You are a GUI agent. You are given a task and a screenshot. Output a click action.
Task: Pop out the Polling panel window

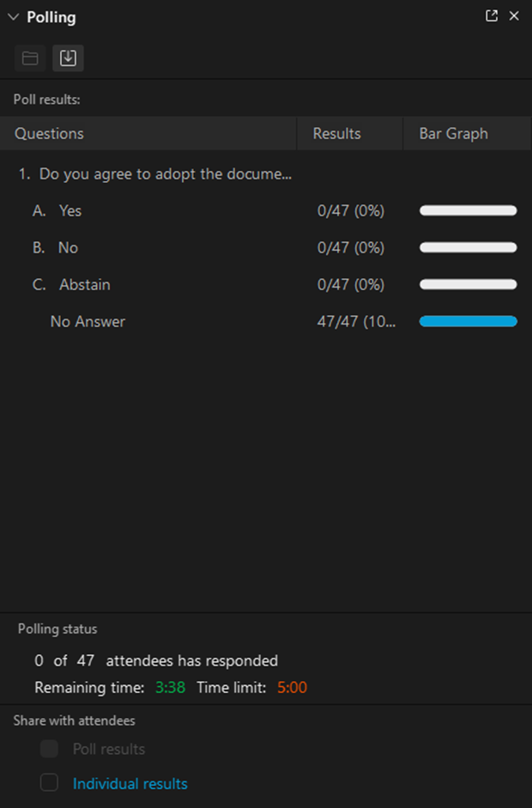pos(492,16)
